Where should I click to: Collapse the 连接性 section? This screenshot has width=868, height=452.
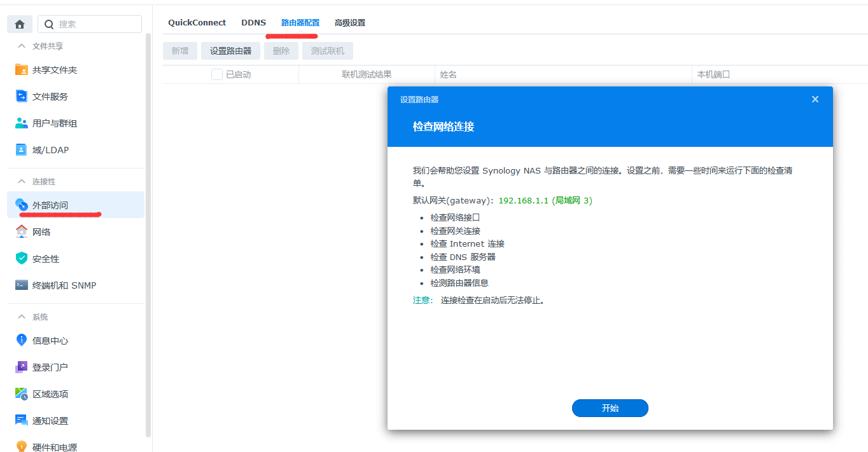pos(22,182)
